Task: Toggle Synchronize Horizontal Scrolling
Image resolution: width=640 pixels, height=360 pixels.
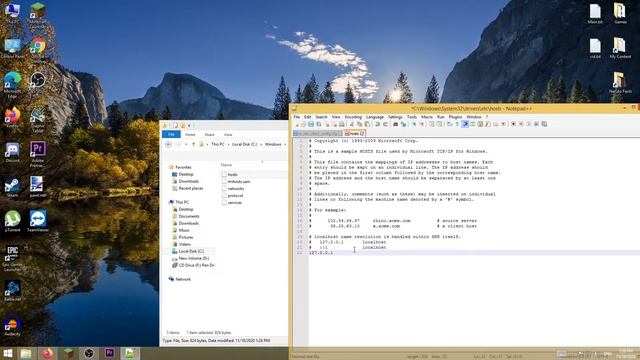Action: (x=440, y=124)
